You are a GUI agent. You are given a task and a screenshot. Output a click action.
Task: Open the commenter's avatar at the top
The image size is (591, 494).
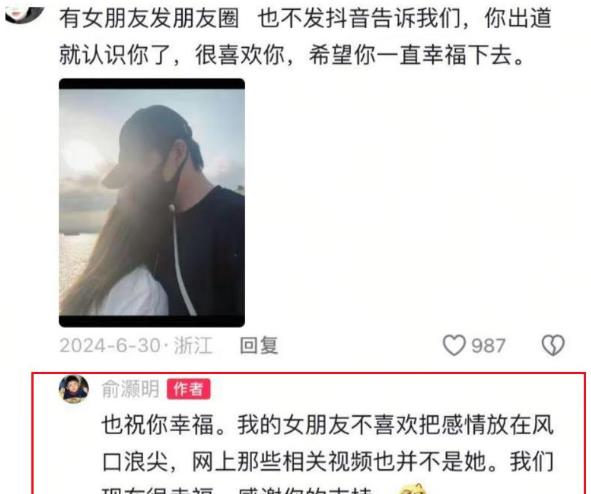point(25,11)
